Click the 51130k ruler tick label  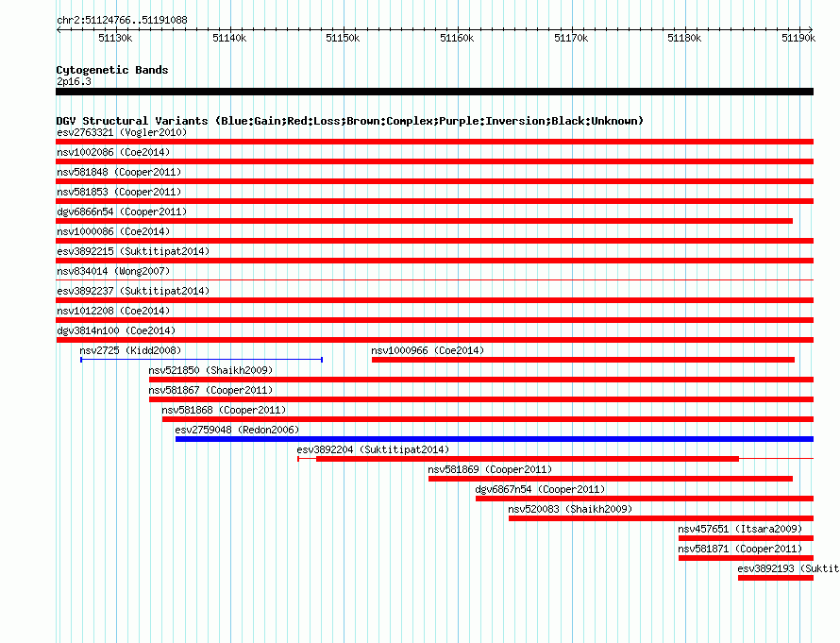point(115,38)
